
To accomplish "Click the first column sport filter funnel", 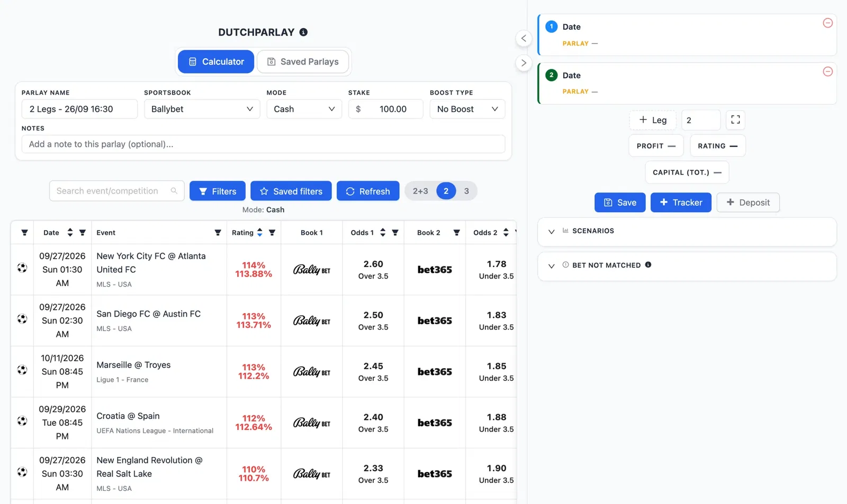I will point(24,233).
